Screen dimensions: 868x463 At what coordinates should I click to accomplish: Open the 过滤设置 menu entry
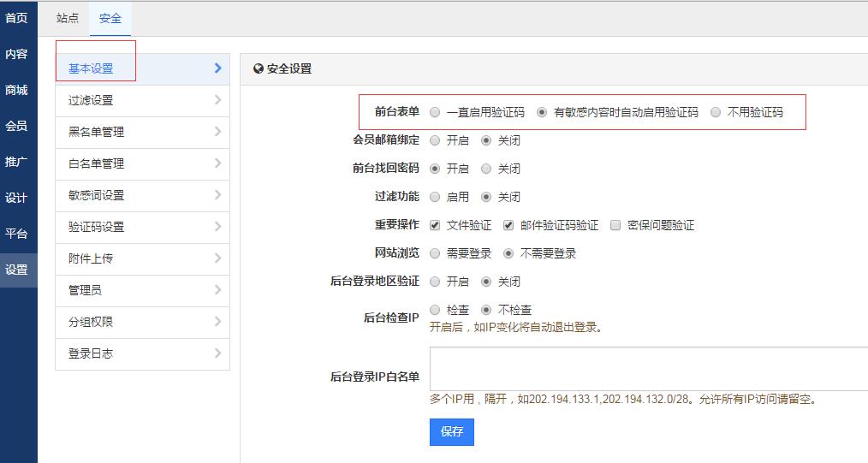[142, 100]
